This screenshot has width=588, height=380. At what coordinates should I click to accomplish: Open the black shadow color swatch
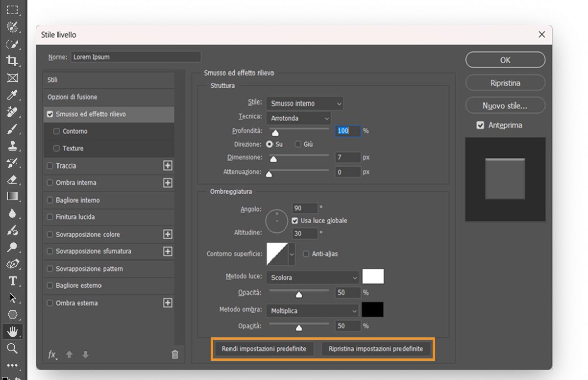point(373,309)
